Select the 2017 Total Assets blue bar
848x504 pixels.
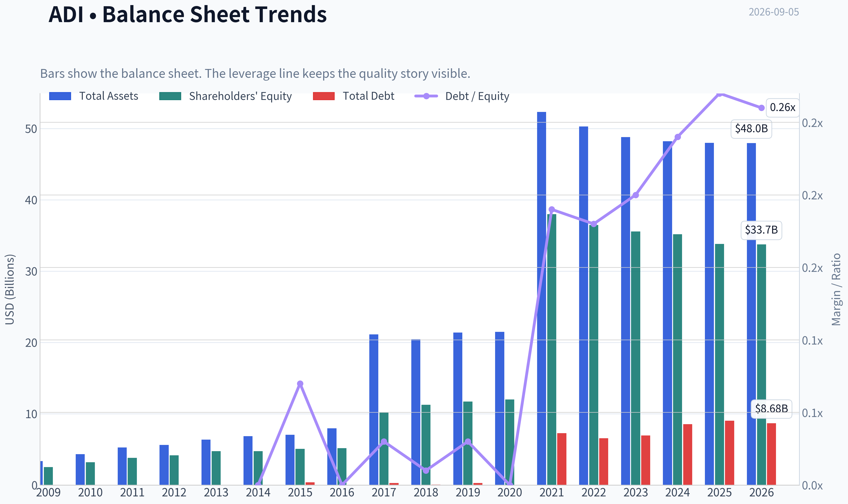374,410
